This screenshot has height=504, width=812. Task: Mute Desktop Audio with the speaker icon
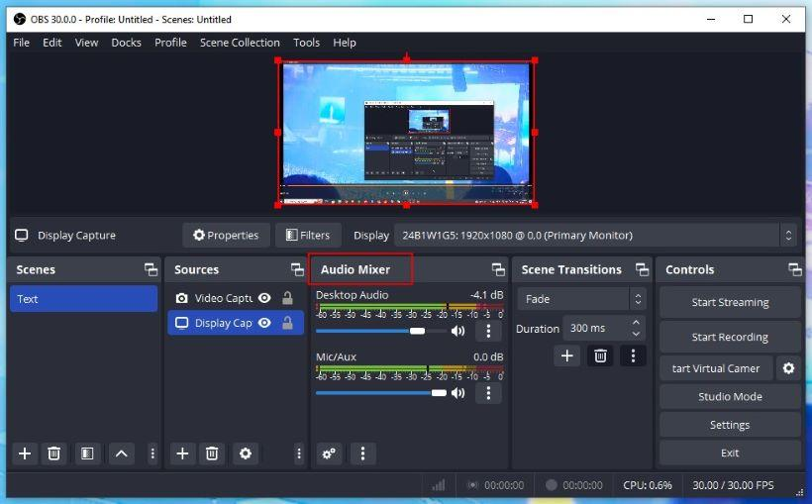point(457,331)
